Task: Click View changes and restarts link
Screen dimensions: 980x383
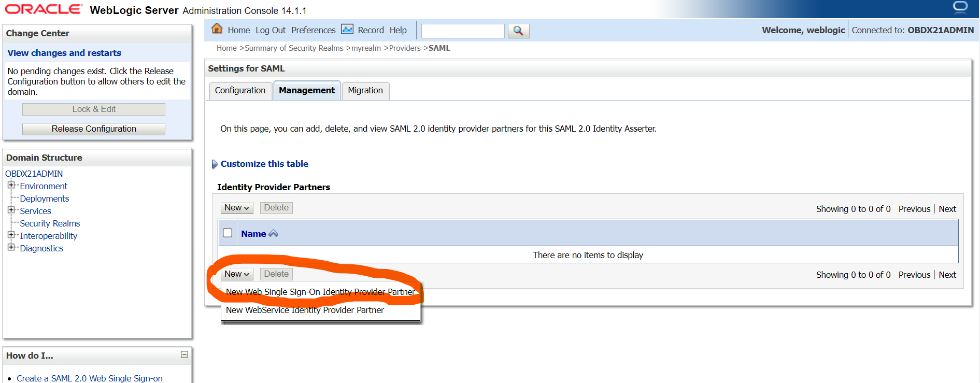Action: [64, 53]
